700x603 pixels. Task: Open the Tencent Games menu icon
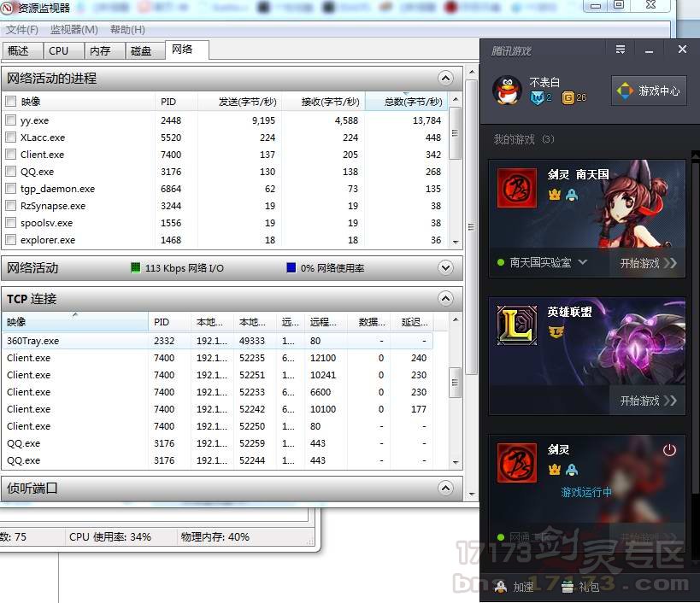click(x=621, y=49)
